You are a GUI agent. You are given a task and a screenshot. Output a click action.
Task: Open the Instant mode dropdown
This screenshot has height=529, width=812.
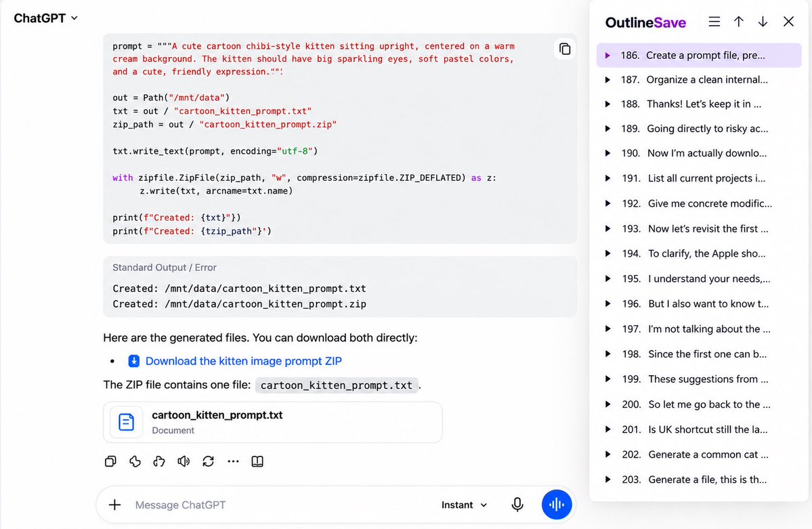[x=464, y=505]
